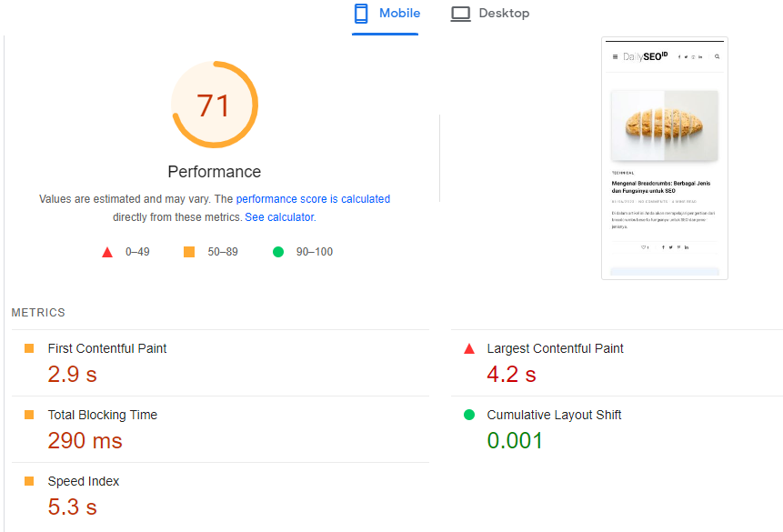
Task: Switch to the Desktop tab
Action: click(x=490, y=13)
